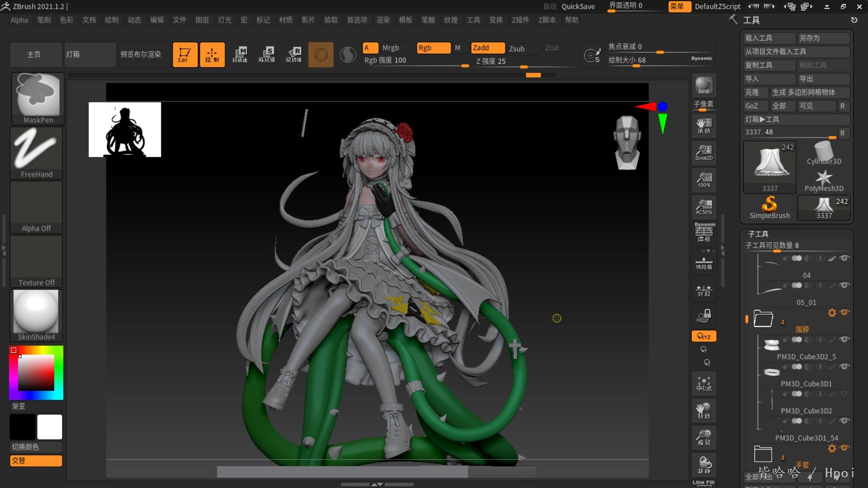This screenshot has width=868, height=488.
Task: Toggle the floor grid icon
Action: 703,263
